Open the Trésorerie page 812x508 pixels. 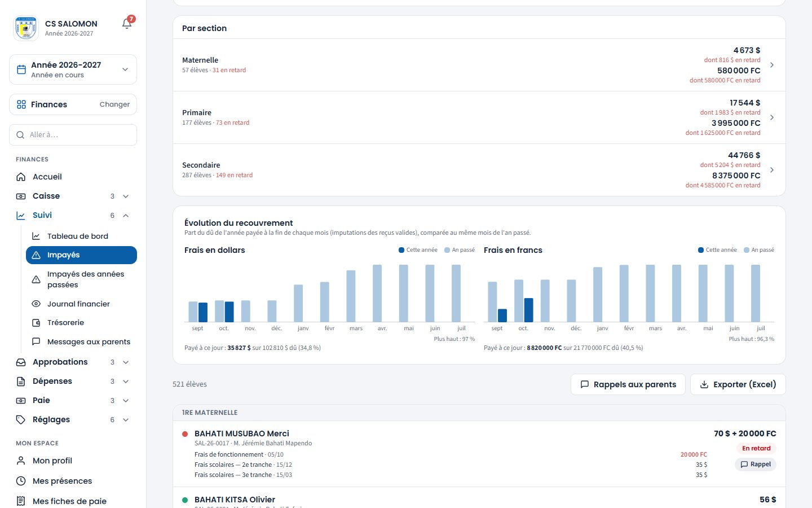(x=81, y=323)
